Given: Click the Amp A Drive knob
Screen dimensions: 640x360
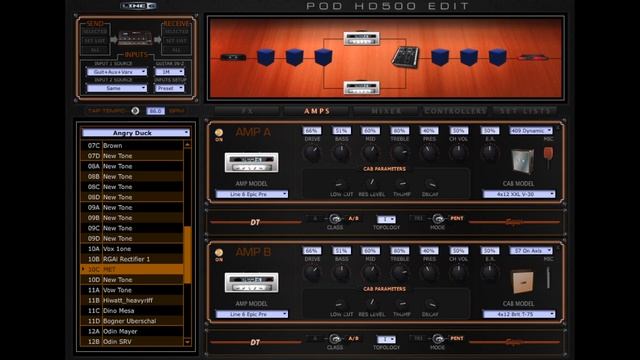Looking at the screenshot, I should [x=312, y=153].
